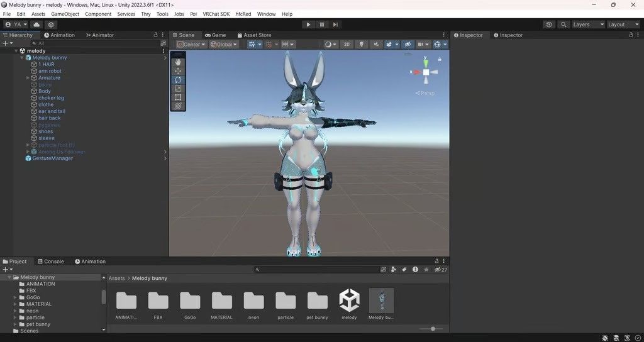Click Persp projection label
The image size is (644, 342).
pos(425,93)
